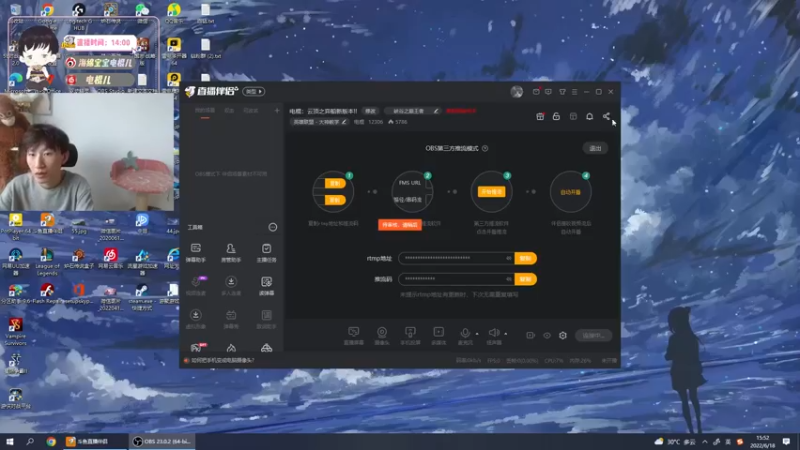Select the Vampire Survivors desktop icon
The image size is (800, 450).
coord(15,332)
